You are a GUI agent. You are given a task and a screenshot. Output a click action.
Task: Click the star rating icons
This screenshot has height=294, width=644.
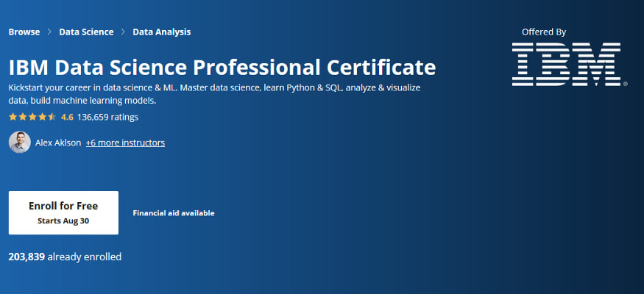click(x=32, y=117)
